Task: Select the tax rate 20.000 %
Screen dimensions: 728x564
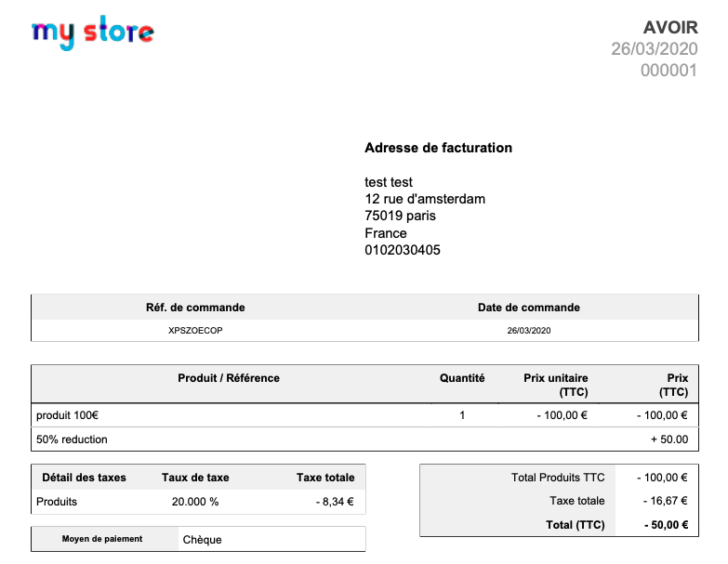Action: (195, 502)
